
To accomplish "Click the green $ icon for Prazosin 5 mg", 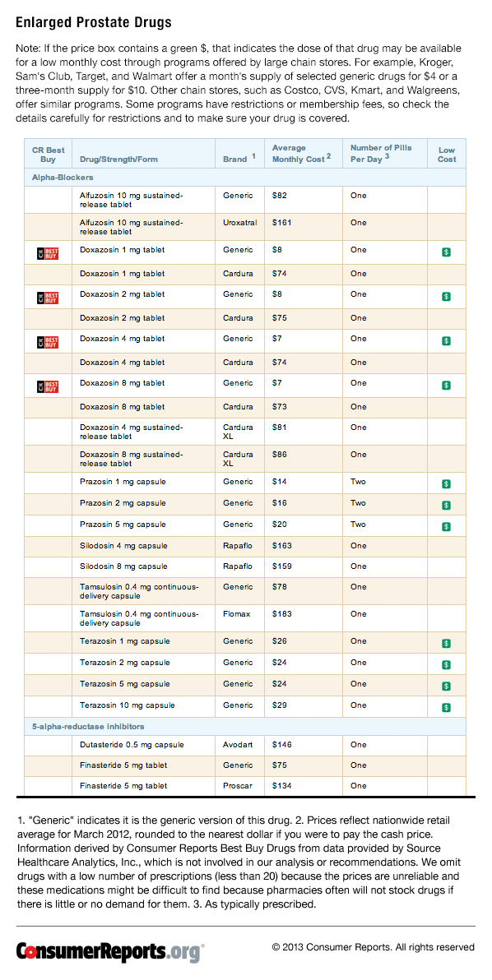I will click(447, 526).
